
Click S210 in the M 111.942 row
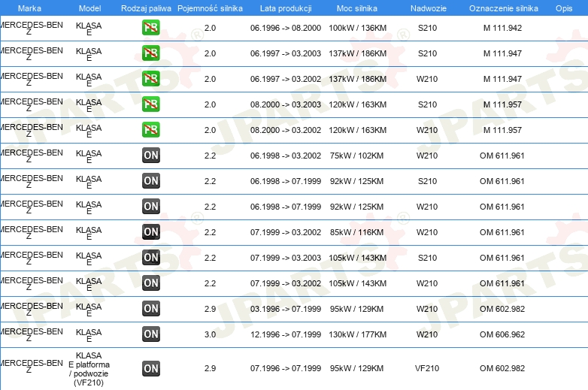tap(427, 28)
